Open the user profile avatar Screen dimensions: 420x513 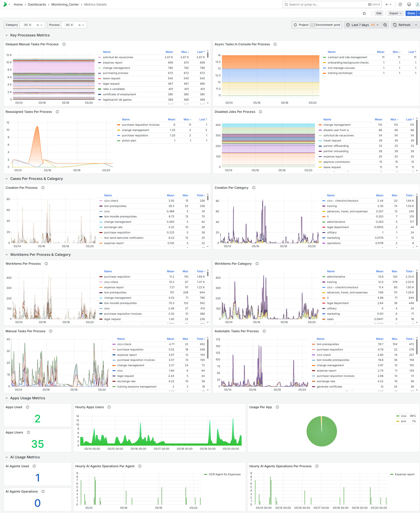point(417,4)
